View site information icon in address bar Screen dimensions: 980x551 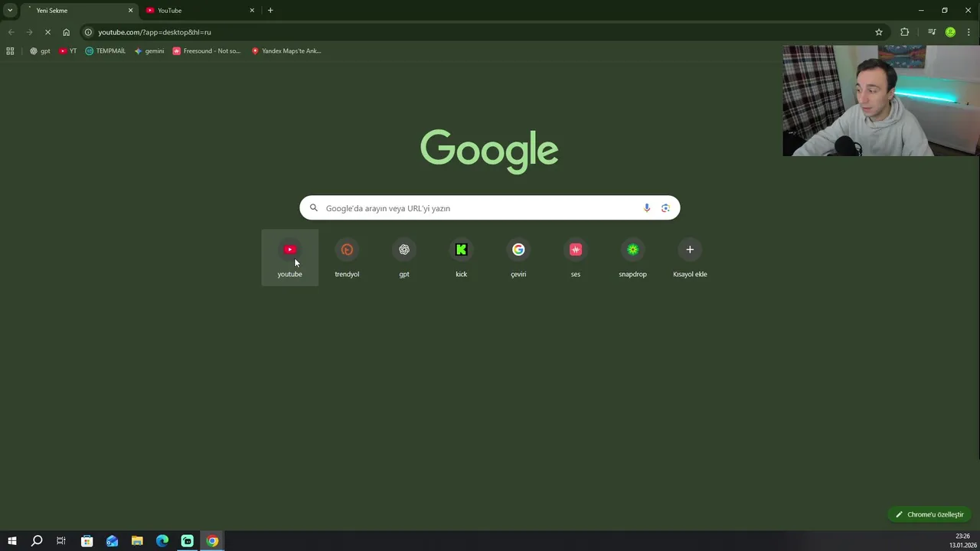[x=89, y=32]
